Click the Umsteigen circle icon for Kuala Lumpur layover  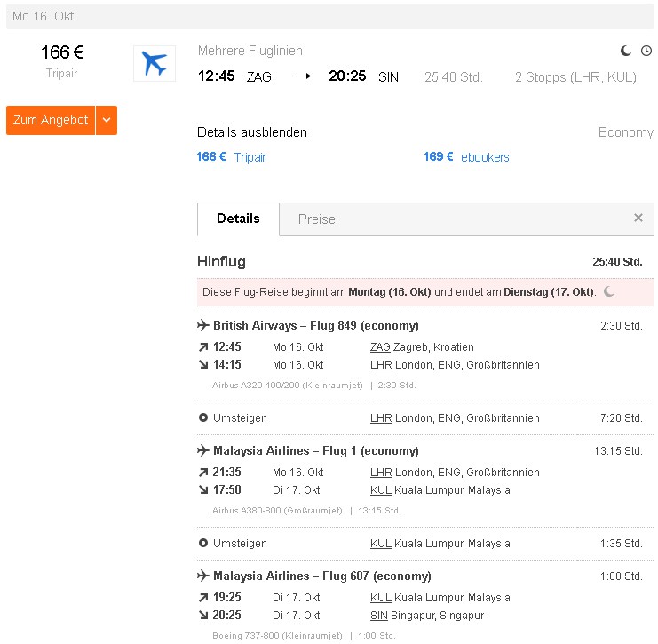click(x=203, y=543)
